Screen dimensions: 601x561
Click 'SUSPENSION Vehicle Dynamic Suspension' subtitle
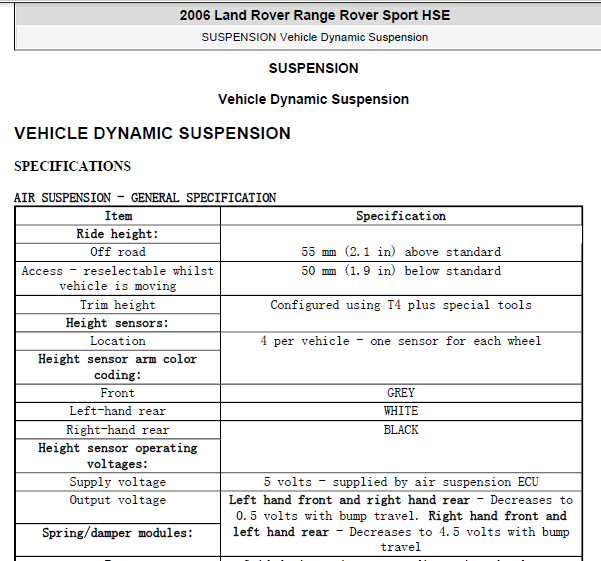point(315,37)
